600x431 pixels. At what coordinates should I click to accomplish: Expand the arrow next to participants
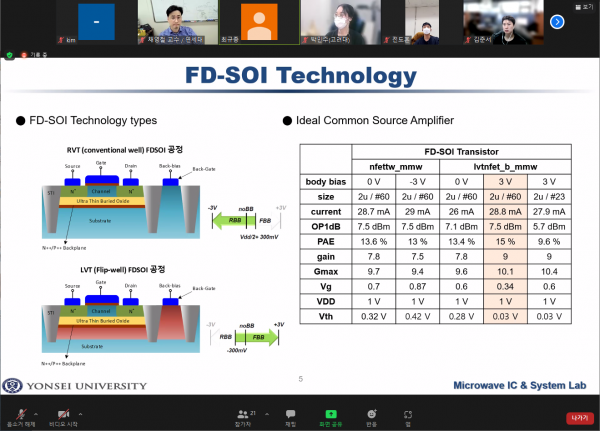click(267, 414)
